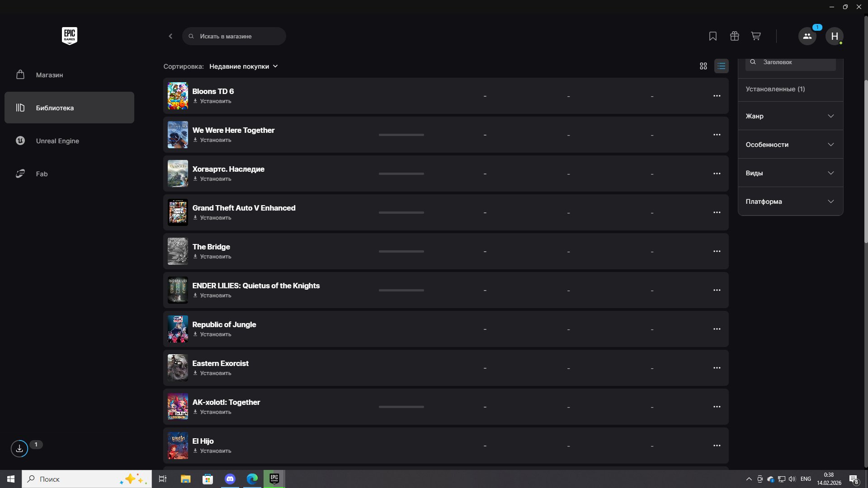Image resolution: width=868 pixels, height=488 pixels.
Task: Switch library to grid view
Action: (703, 66)
